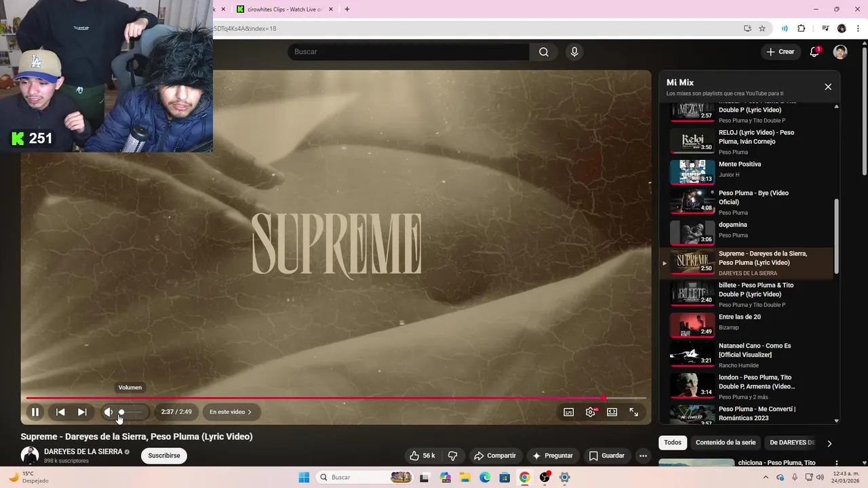Select the 'De DAREYES DE...' chip
Image resolution: width=868 pixels, height=488 pixels.
792,443
